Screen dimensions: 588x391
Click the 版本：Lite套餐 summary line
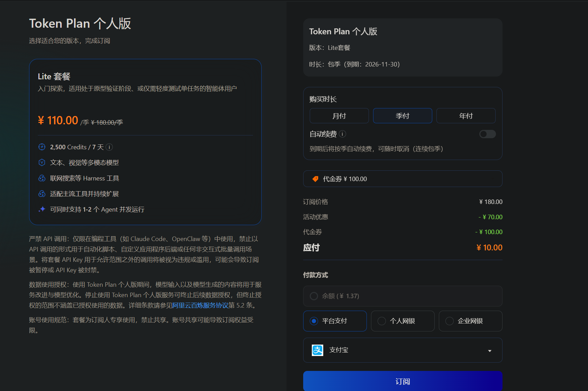330,48
